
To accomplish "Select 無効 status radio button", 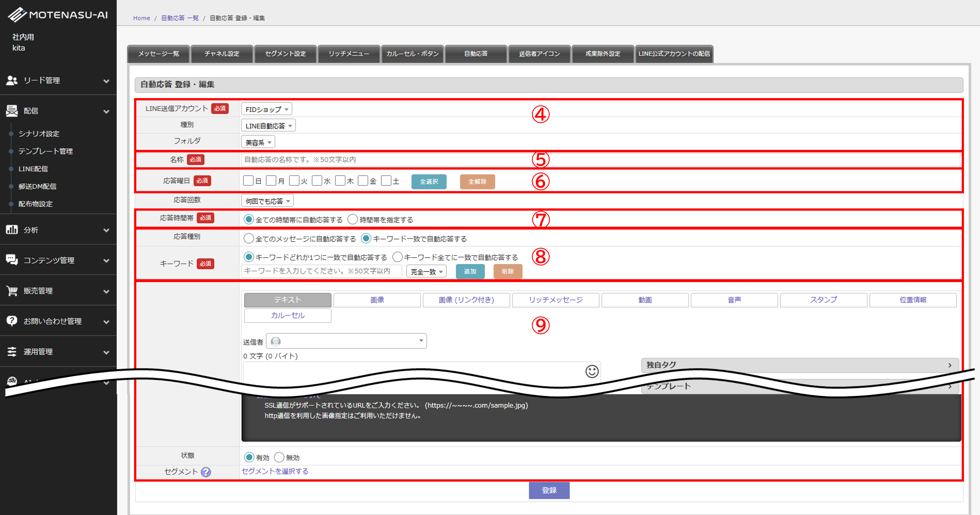I will [x=279, y=457].
